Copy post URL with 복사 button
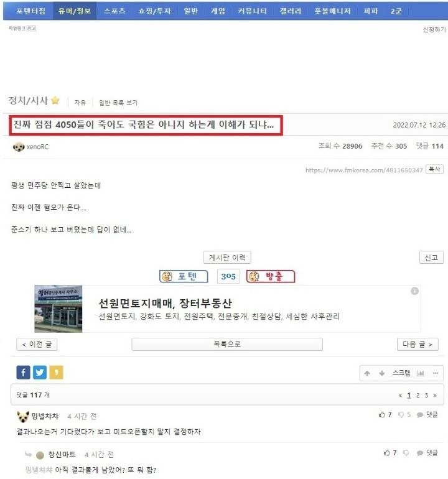448x479 pixels. [x=434, y=169]
